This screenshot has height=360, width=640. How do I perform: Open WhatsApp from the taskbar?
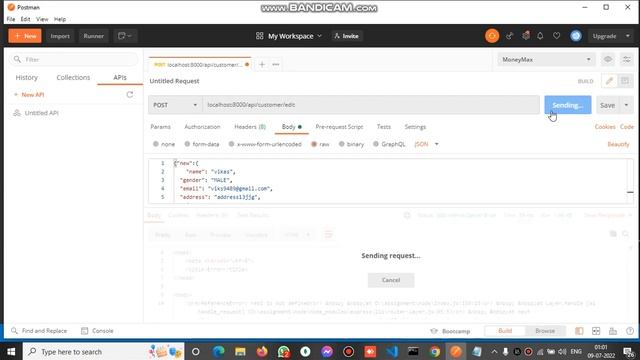284,351
